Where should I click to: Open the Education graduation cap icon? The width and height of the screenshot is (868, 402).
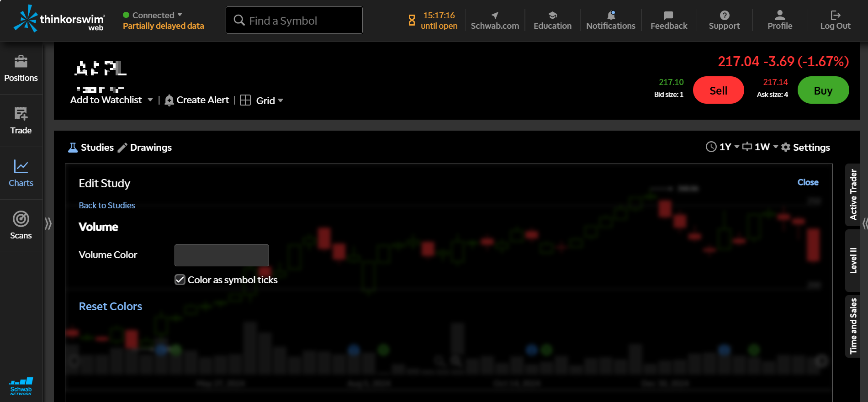pos(552,16)
